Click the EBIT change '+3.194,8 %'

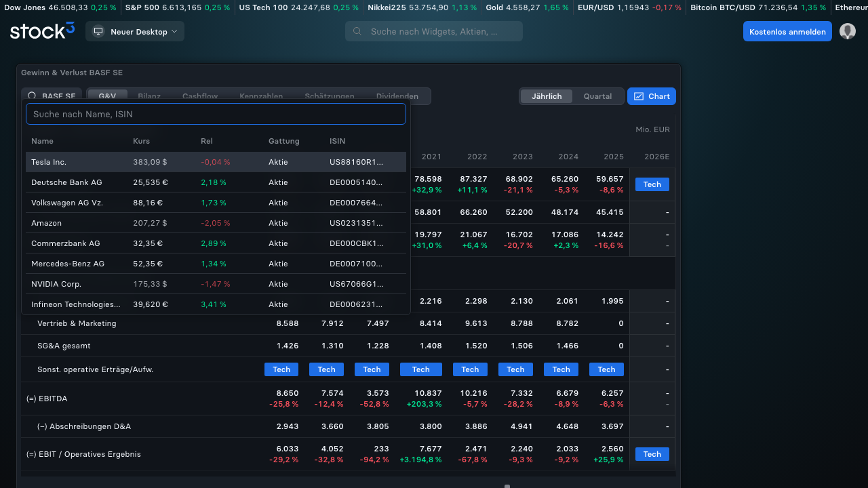[420, 460]
